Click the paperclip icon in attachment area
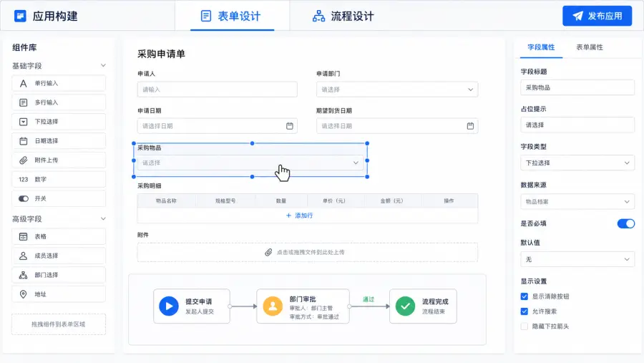 click(x=268, y=252)
